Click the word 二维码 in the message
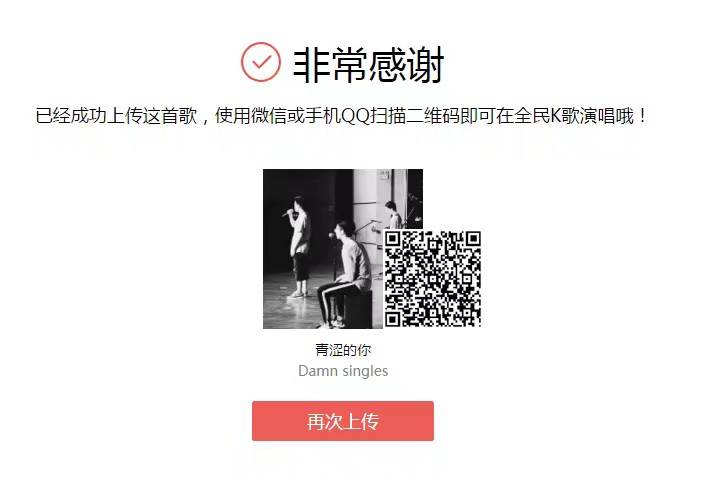 tap(433, 116)
